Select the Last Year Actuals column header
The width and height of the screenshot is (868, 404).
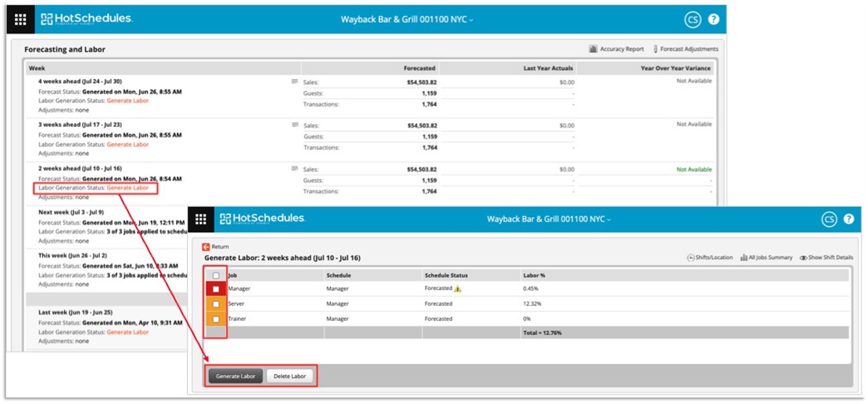(549, 68)
